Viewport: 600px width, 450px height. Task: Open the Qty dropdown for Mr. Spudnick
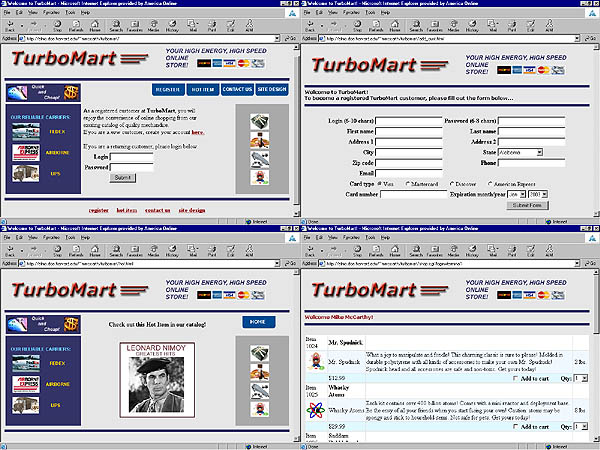click(x=585, y=380)
